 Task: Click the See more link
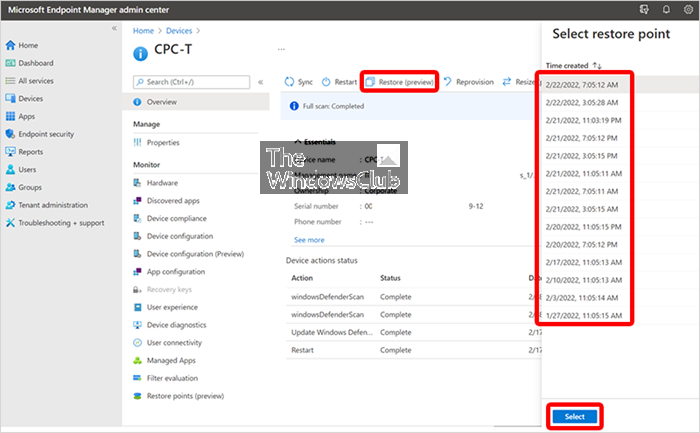[309, 240]
